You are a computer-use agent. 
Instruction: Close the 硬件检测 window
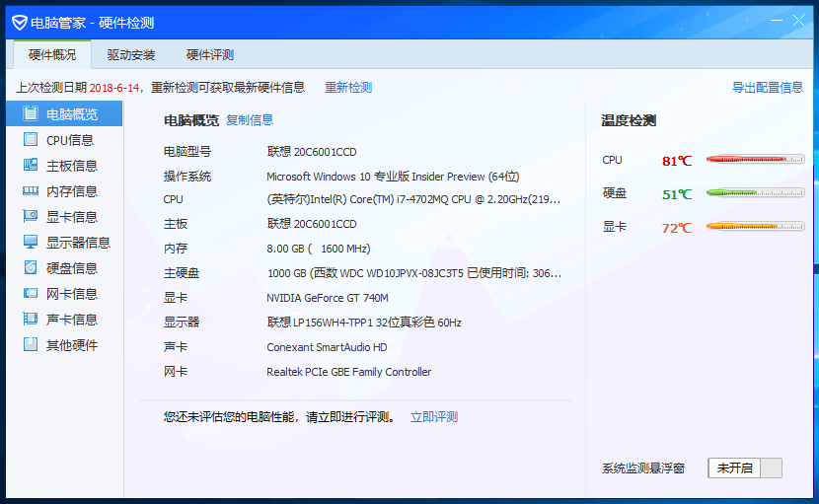coord(798,21)
